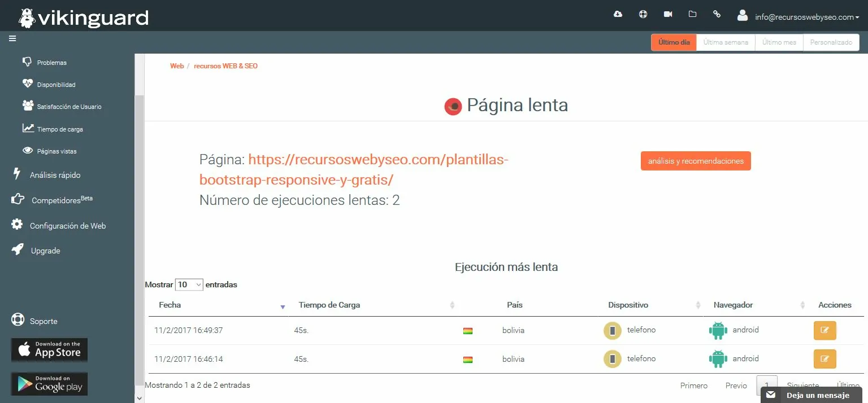The image size is (868, 403).
Task: Select the Último mes time range
Action: click(779, 42)
